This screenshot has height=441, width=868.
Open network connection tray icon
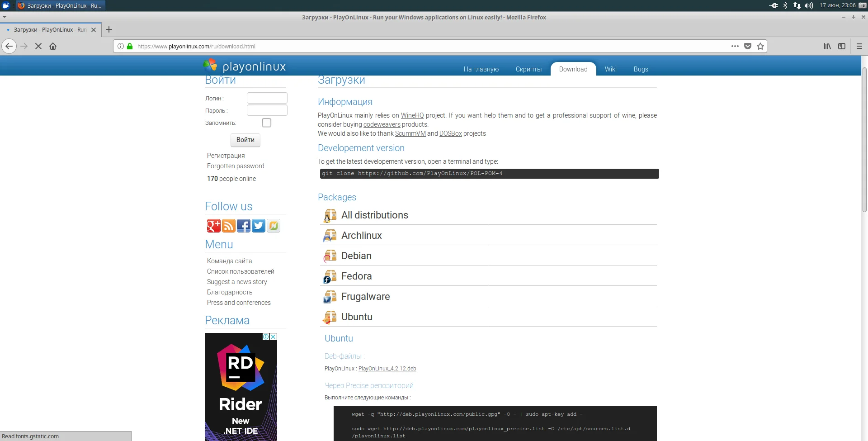pyautogui.click(x=797, y=5)
